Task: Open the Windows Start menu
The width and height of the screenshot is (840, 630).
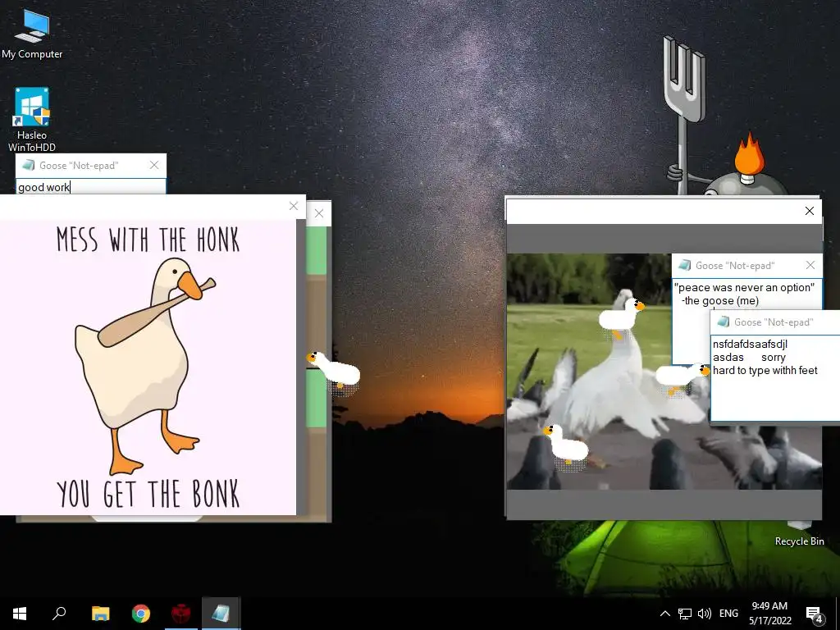Action: (x=20, y=614)
